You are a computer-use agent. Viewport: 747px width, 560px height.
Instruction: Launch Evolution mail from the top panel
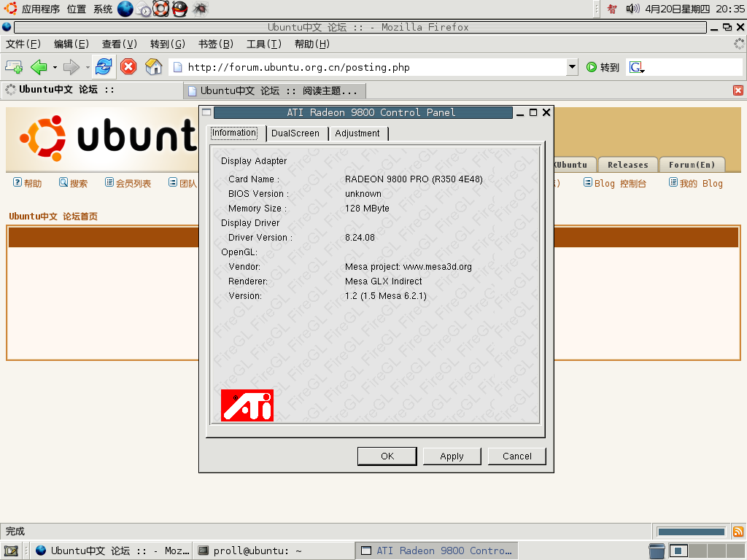(x=144, y=9)
